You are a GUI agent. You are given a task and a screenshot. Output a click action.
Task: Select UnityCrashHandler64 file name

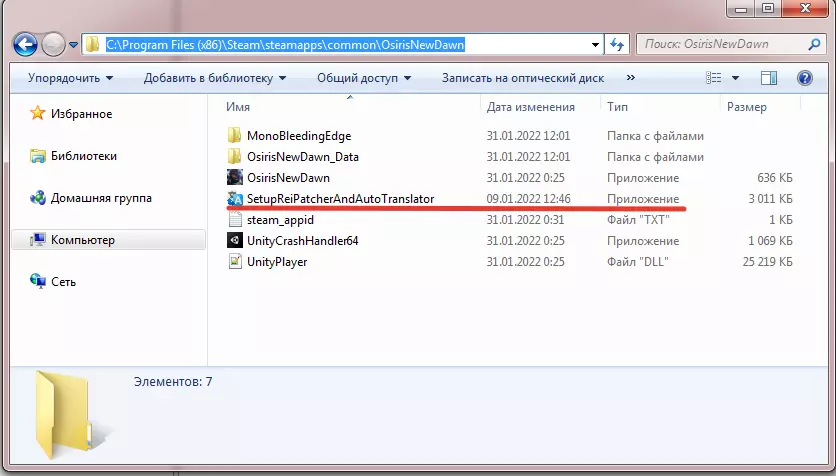tap(303, 241)
